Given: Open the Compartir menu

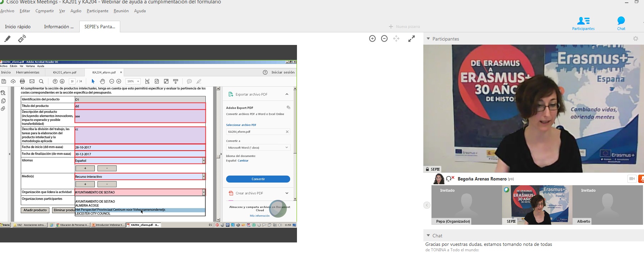Looking at the screenshot, I should (x=45, y=11).
